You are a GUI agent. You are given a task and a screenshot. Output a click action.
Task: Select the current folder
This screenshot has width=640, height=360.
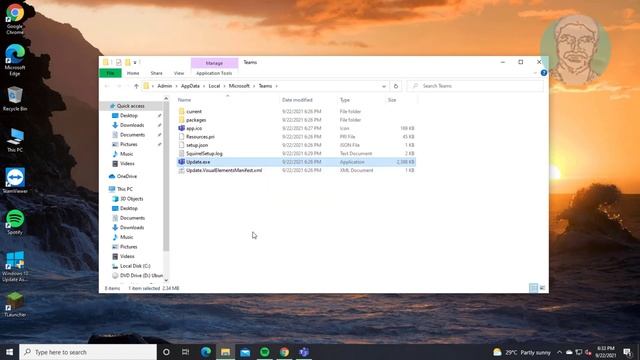coord(194,111)
